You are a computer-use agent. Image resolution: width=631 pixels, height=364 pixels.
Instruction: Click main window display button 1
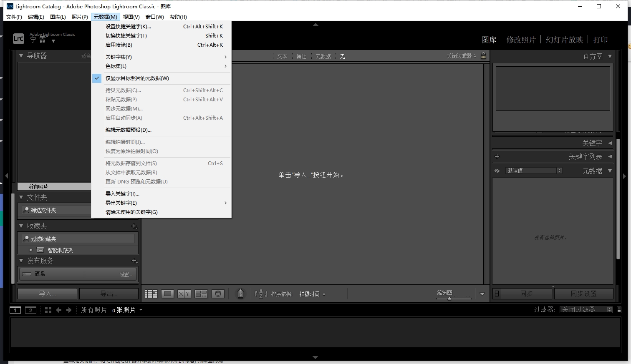tap(15, 310)
